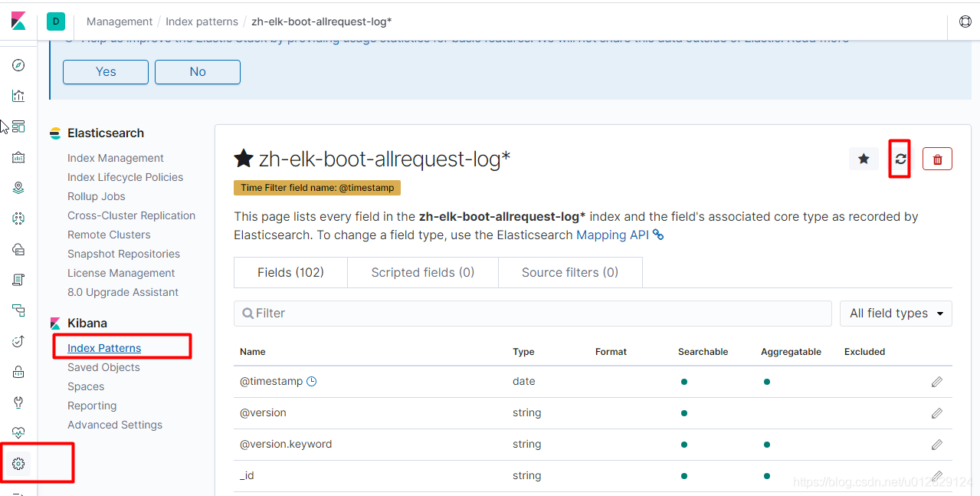This screenshot has width=980, height=496.
Task: Open Dev Tools via the wrench icon
Action: click(x=19, y=402)
